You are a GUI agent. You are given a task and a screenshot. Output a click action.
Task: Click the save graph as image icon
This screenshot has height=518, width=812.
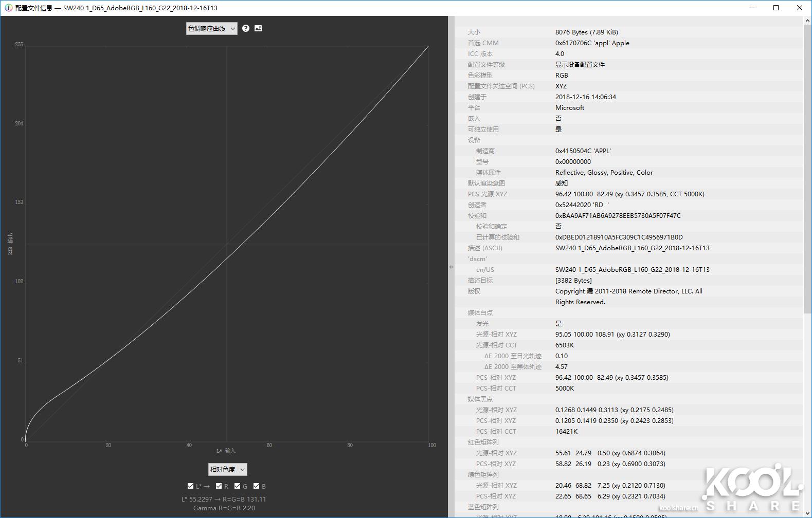pyautogui.click(x=258, y=28)
